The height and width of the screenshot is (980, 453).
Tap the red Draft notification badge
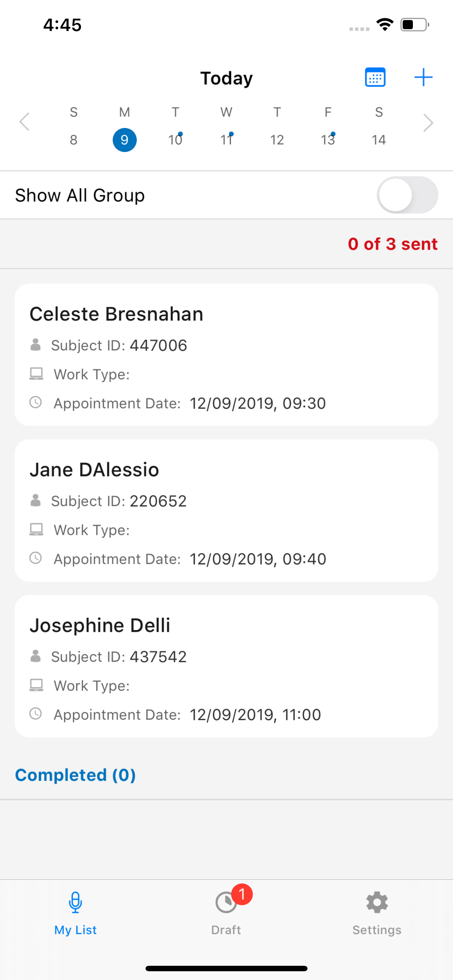click(x=242, y=894)
